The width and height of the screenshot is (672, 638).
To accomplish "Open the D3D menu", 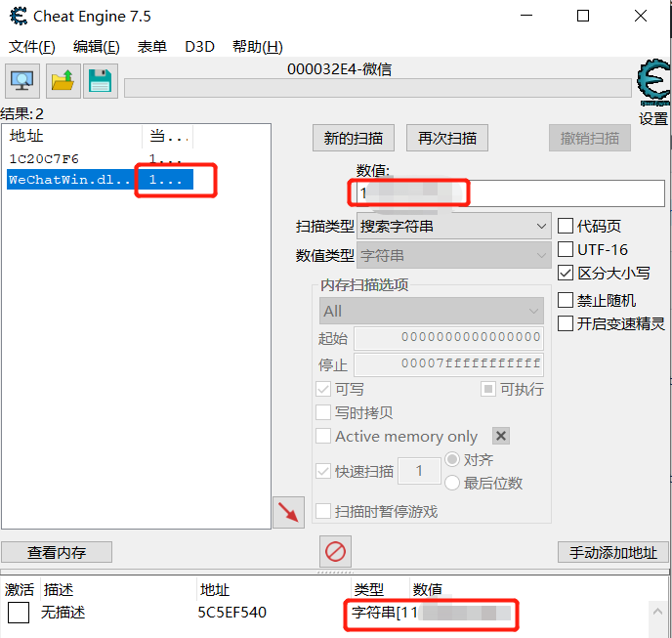I will click(x=199, y=47).
